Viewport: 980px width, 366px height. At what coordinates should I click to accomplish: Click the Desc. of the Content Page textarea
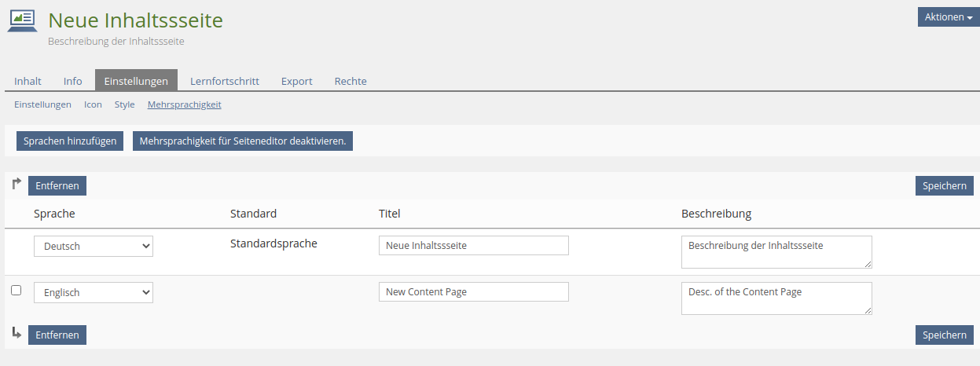[x=776, y=298]
